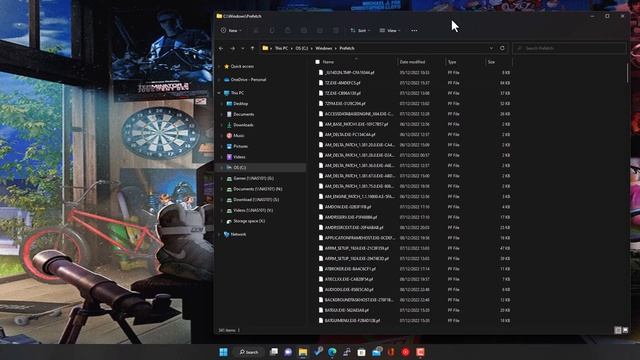This screenshot has height=360, width=640.
Task: Click the Copy icon in Explorer toolbar
Action: tap(272, 31)
